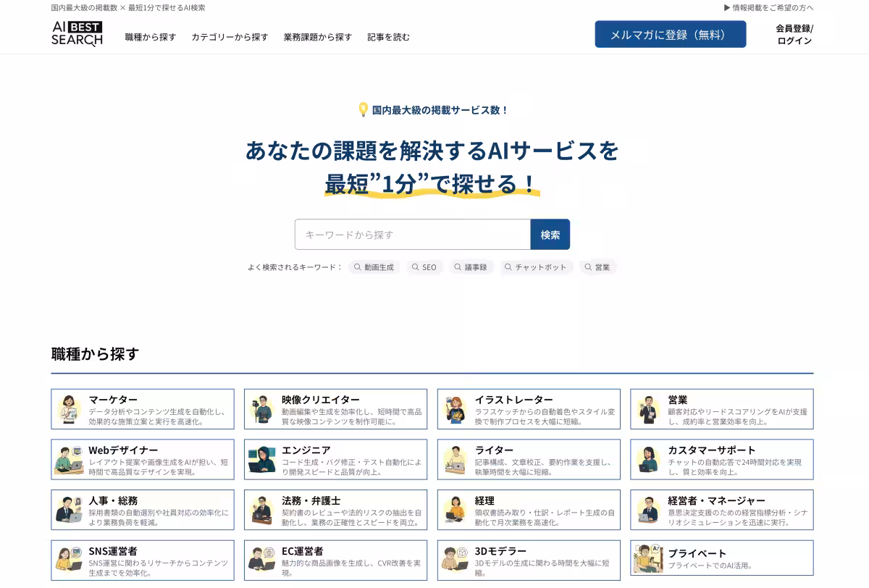The height and width of the screenshot is (588, 869).
Task: Click メルマガに登録（無料）button
Action: [671, 33]
